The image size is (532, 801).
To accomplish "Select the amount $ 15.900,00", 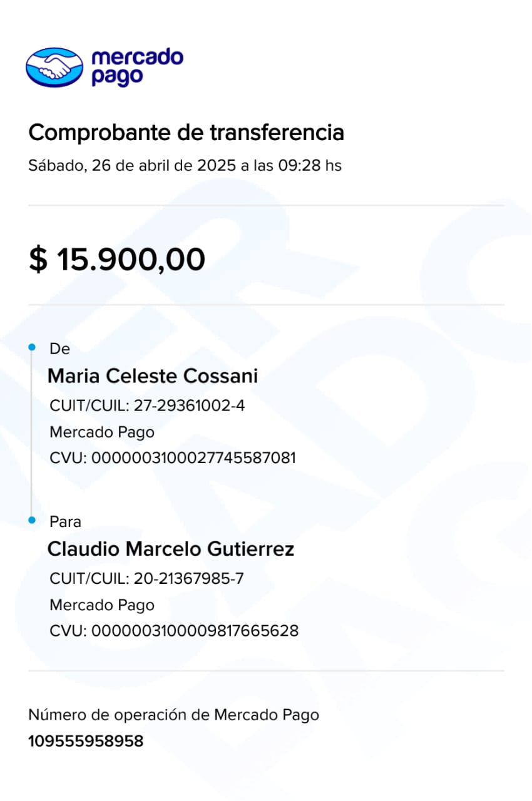I will click(117, 259).
